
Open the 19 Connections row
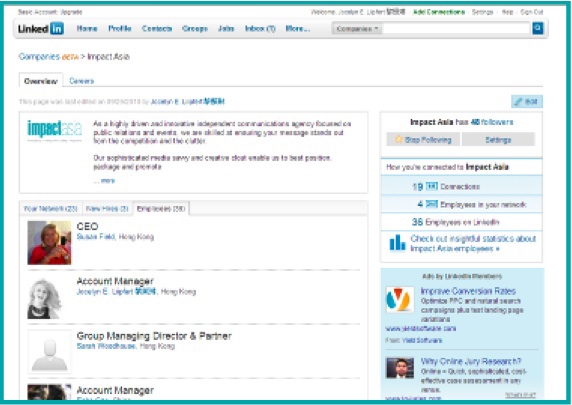pos(461,186)
